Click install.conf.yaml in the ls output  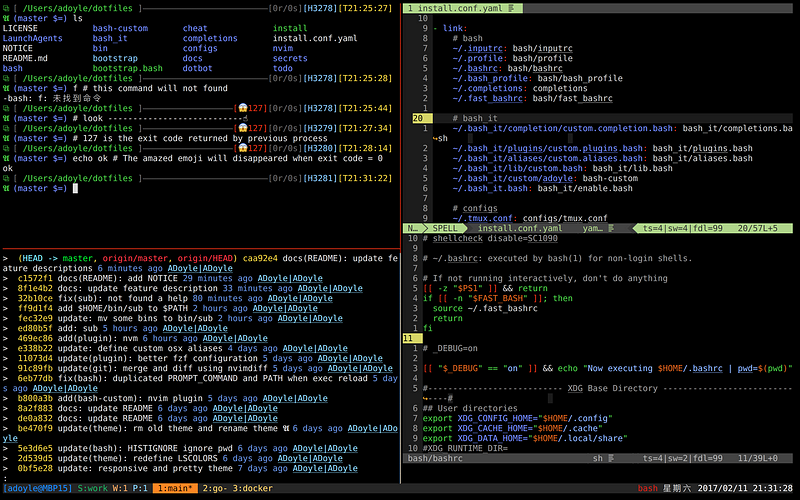[314, 38]
